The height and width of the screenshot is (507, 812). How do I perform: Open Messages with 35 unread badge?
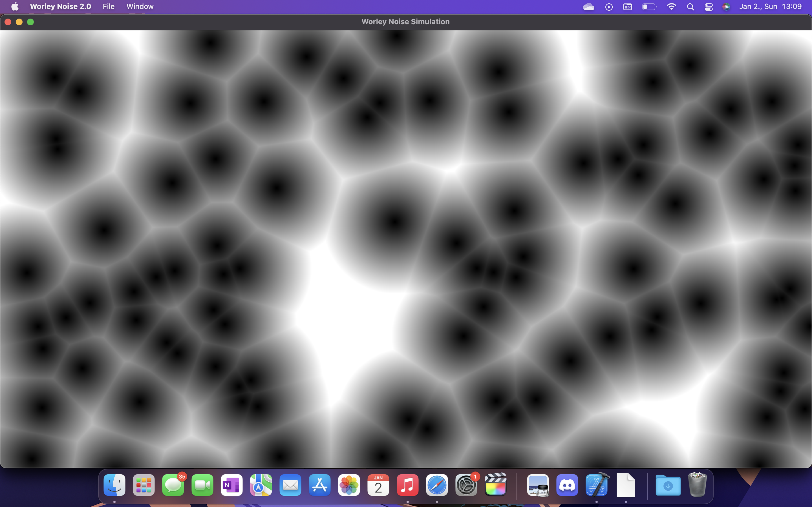[x=173, y=485]
